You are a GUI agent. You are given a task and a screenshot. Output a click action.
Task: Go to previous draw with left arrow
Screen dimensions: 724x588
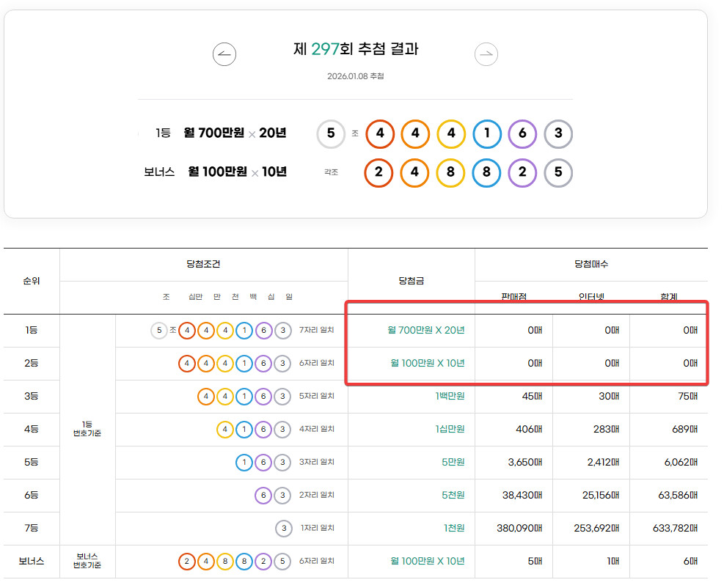tap(224, 54)
